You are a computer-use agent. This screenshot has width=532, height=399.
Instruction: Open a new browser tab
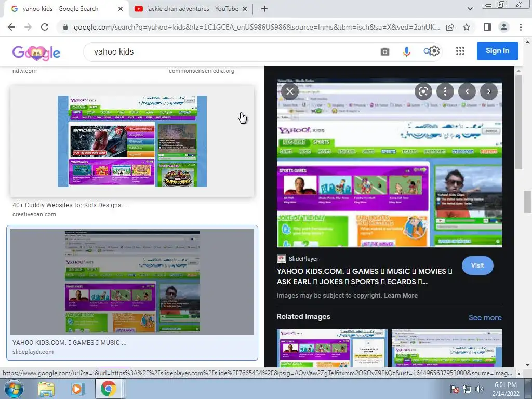264,9
